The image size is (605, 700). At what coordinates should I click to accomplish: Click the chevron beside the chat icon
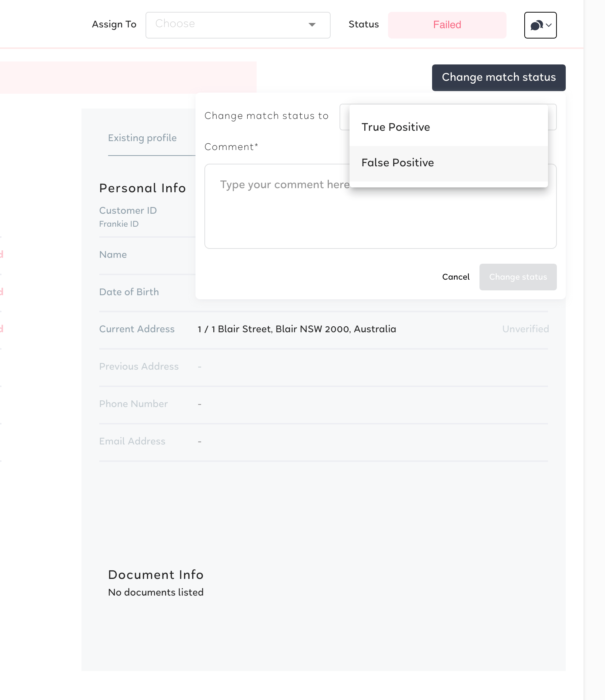click(549, 25)
